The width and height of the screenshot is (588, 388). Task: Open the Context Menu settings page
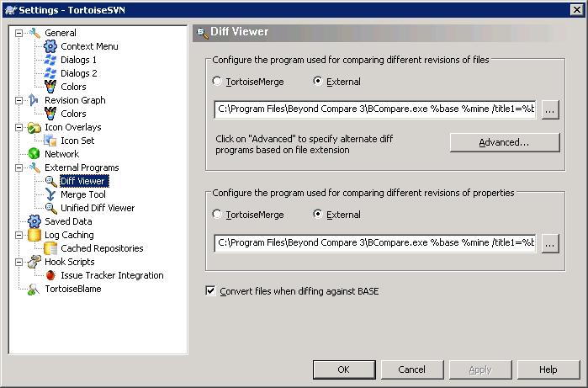coord(89,46)
